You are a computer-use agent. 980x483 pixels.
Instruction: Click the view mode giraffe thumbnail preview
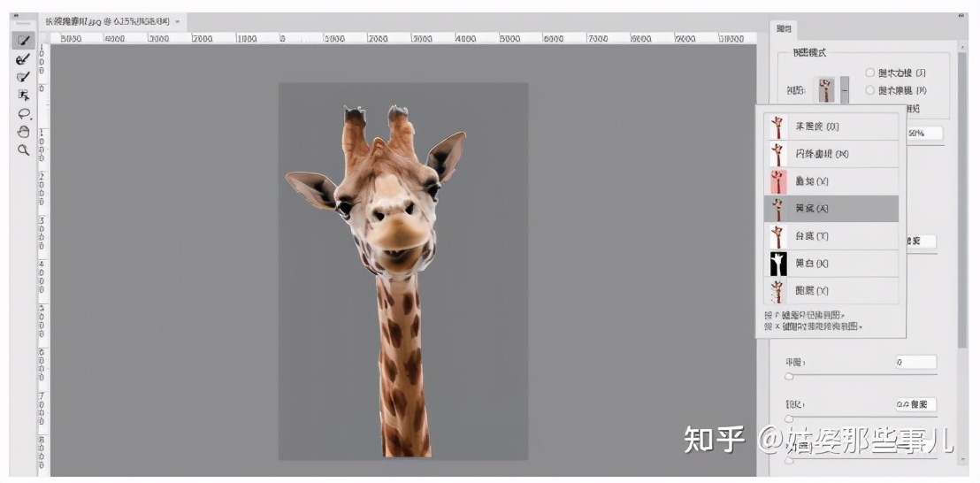826,90
